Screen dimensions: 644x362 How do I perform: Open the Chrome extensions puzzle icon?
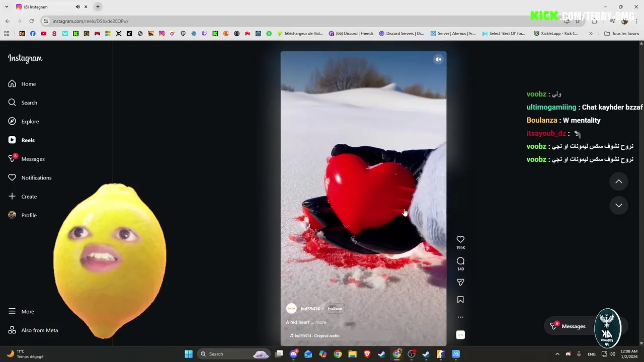[x=595, y=21]
